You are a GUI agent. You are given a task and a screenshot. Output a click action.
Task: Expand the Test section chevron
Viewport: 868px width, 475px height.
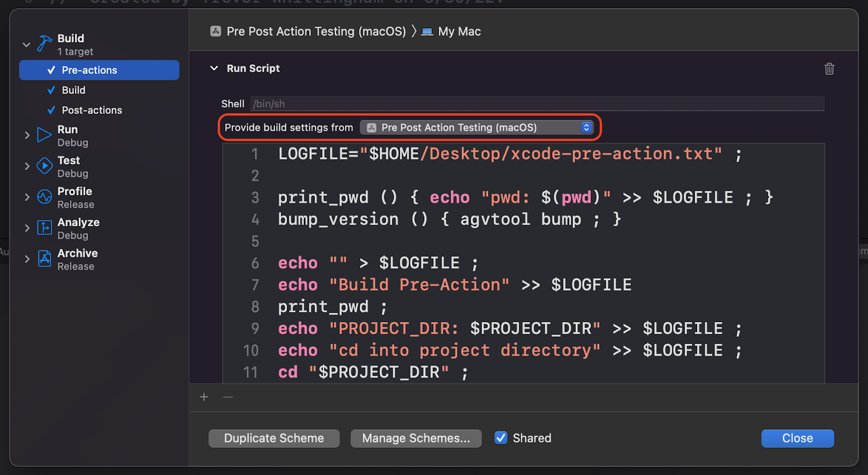coord(27,166)
